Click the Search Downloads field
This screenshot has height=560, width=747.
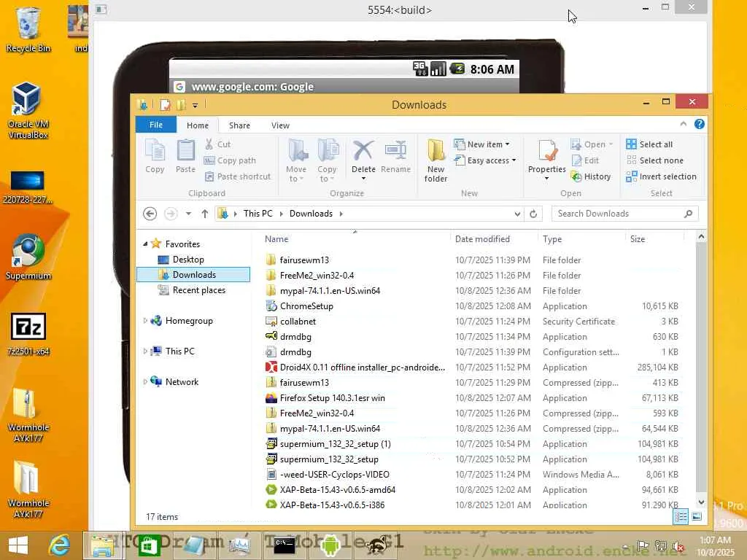pos(624,214)
